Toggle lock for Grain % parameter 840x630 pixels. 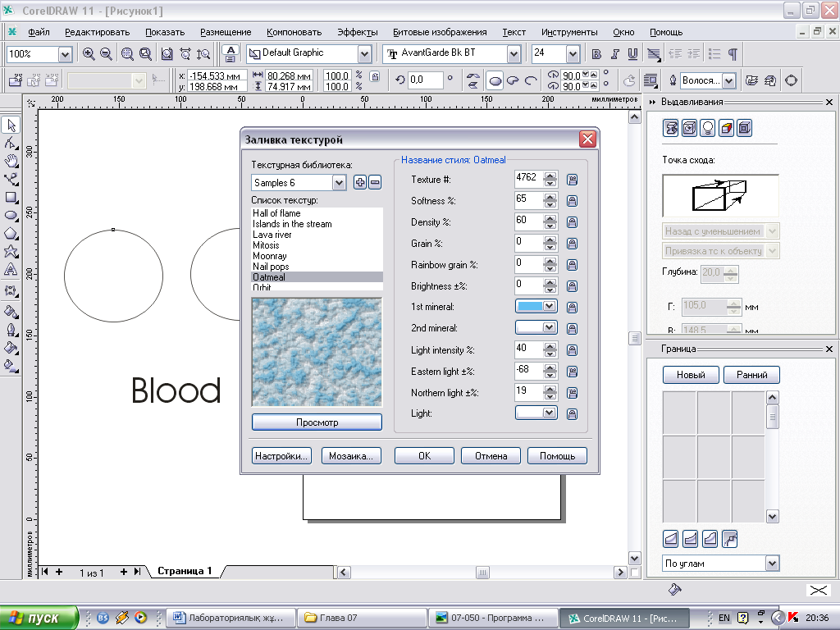[572, 244]
